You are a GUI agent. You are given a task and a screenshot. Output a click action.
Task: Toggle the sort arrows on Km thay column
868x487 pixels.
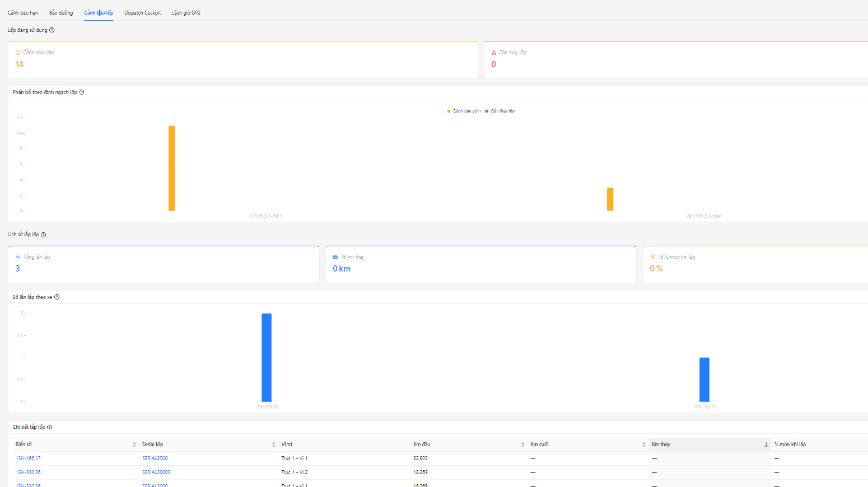click(766, 444)
